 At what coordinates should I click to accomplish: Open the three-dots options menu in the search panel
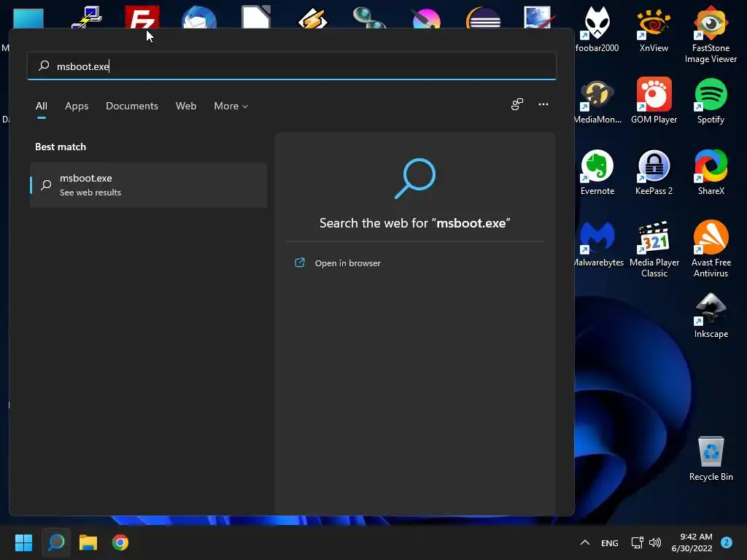pyautogui.click(x=543, y=104)
